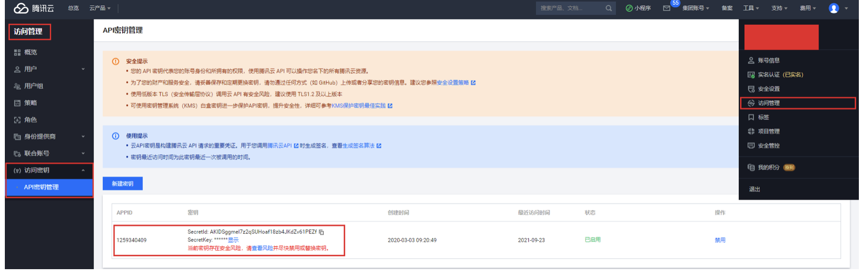Click the search magnifier icon in top bar
Image resolution: width=868 pixels, height=274 pixels.
click(609, 8)
